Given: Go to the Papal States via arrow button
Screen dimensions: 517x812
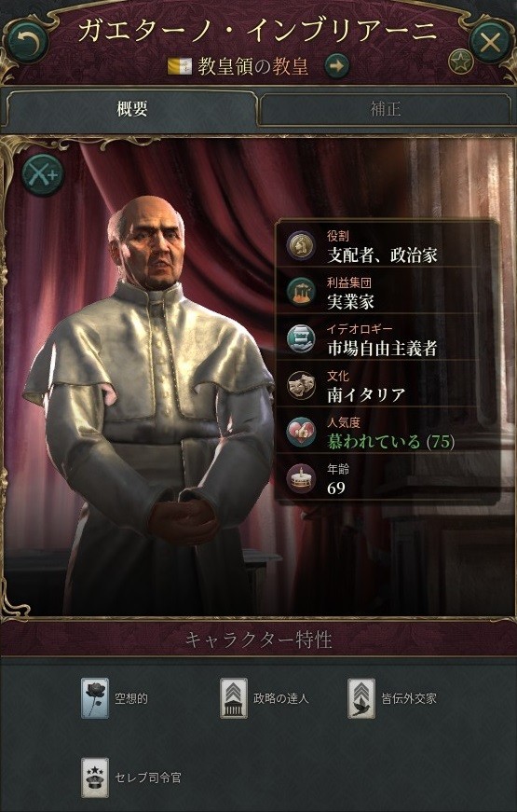Looking at the screenshot, I should (x=336, y=66).
